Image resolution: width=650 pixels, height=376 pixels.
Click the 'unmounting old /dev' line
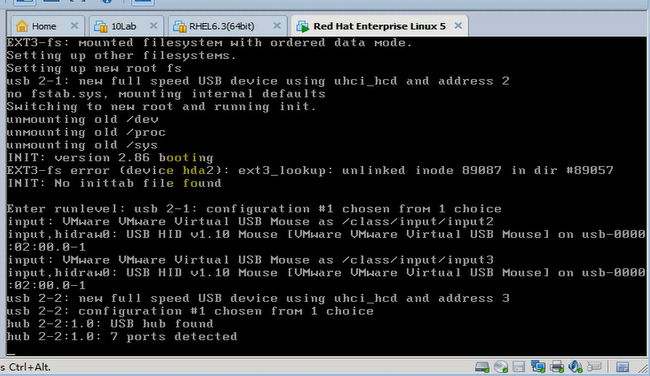click(x=82, y=119)
